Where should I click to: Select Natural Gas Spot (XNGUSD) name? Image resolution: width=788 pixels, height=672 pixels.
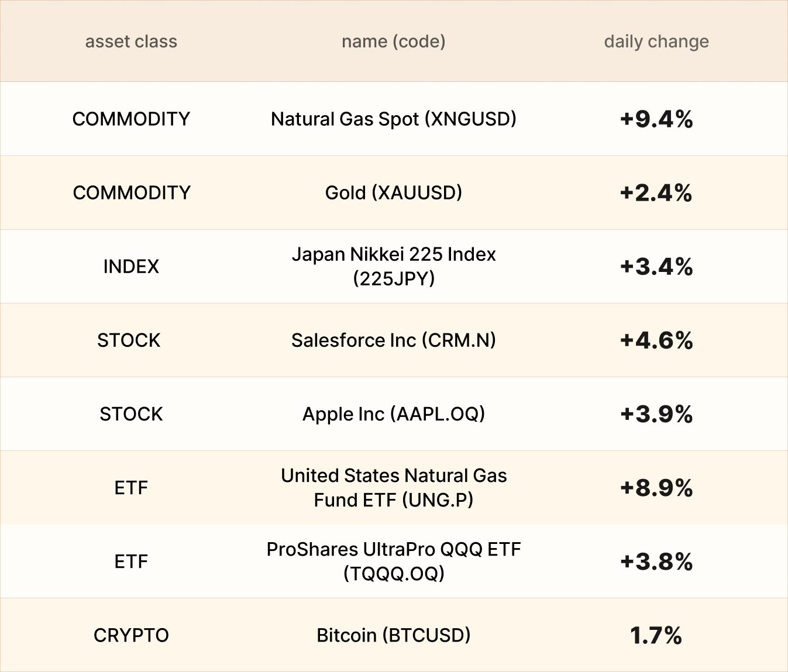click(x=393, y=119)
